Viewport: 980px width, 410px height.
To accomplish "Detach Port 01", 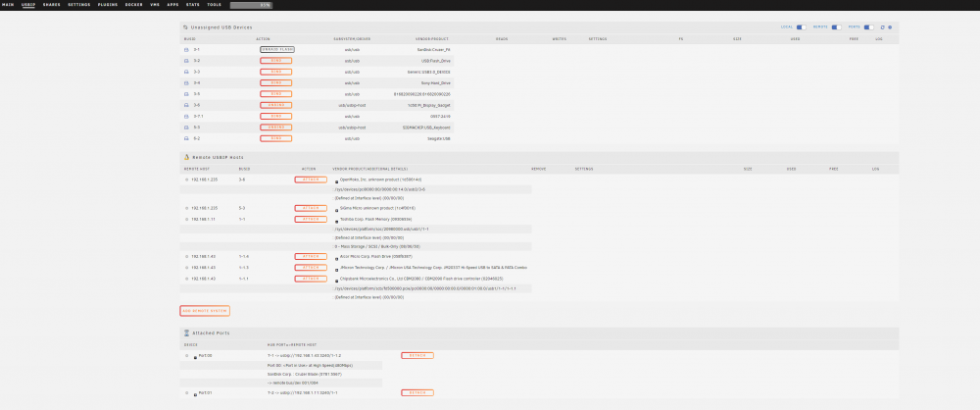I will coord(417,393).
